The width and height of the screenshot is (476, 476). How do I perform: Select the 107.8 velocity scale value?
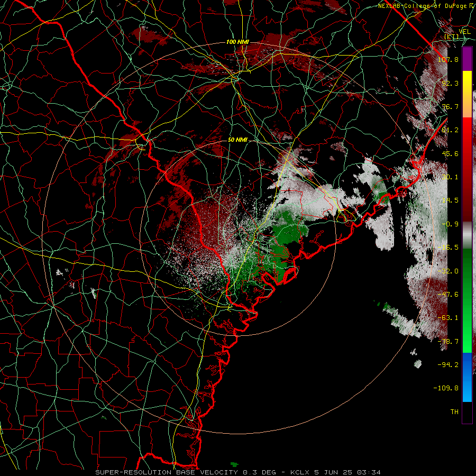point(448,59)
